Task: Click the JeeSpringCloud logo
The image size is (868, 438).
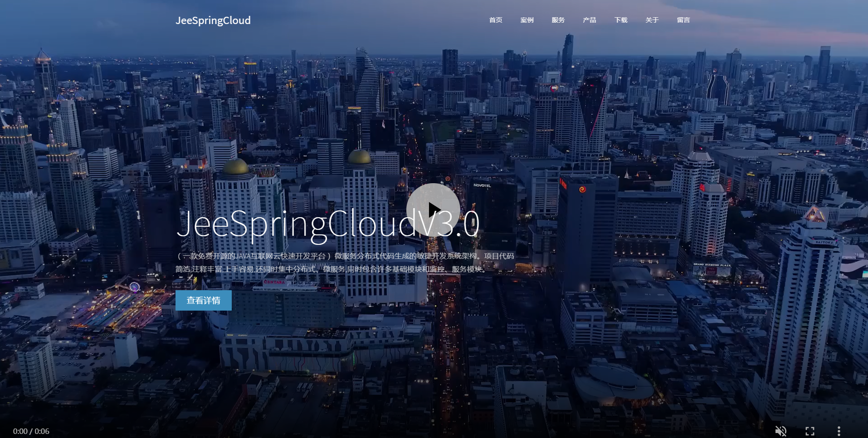Action: tap(213, 20)
